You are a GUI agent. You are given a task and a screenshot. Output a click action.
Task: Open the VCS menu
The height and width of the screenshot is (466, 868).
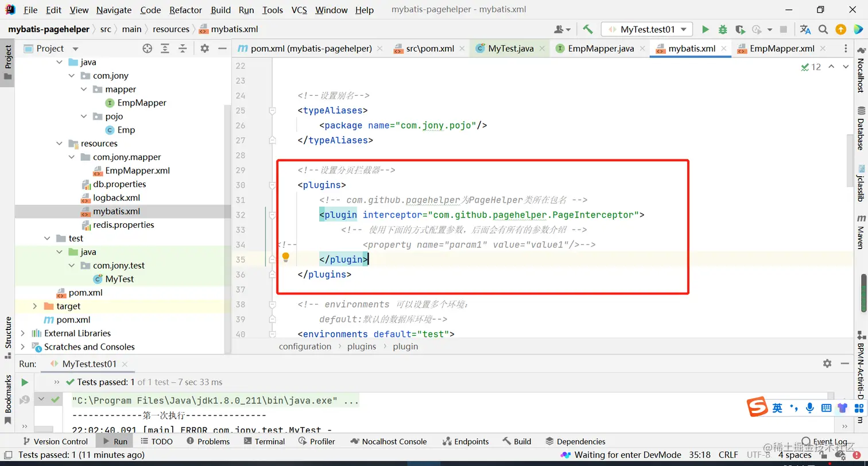point(299,10)
